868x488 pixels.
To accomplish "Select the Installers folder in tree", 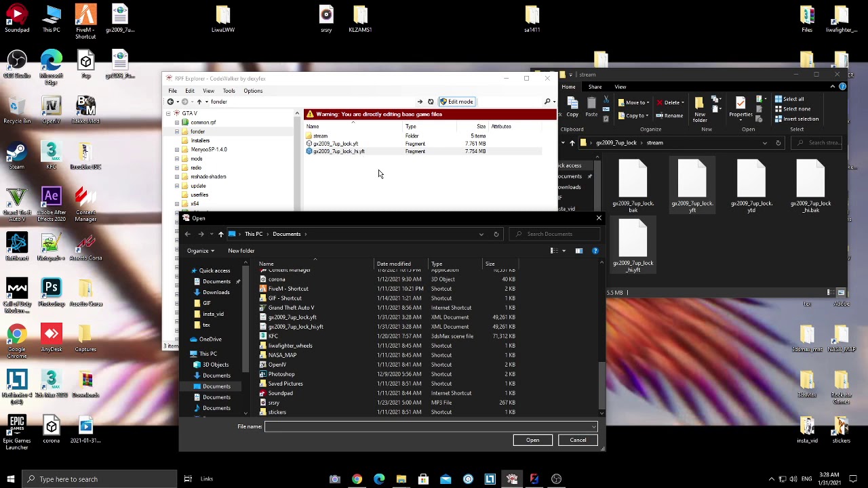I will coord(200,140).
